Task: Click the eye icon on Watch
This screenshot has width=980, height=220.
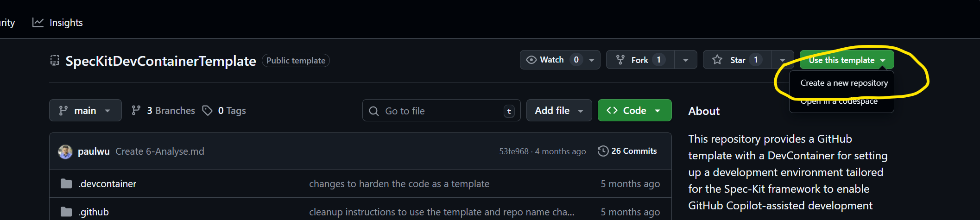Action: point(531,60)
